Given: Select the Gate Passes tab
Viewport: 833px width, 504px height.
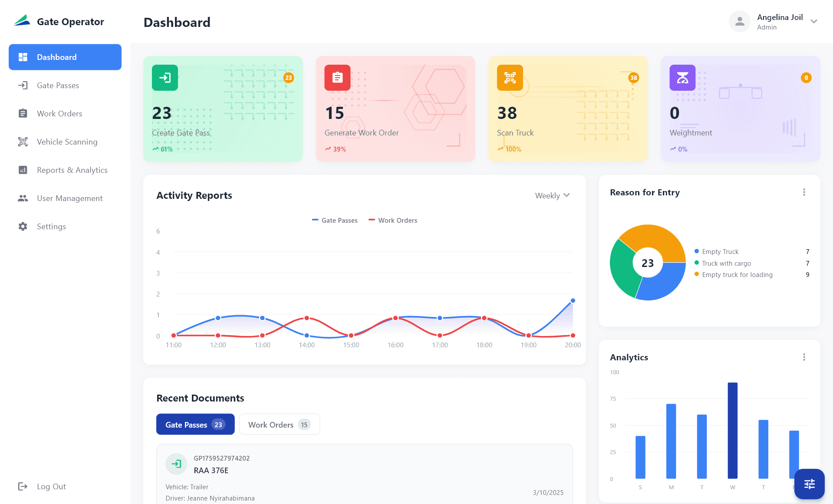Looking at the screenshot, I should [x=195, y=424].
